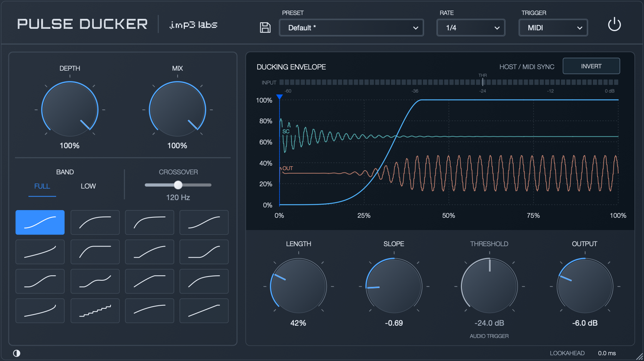Click the contrast theme icon at bottom left

[x=17, y=353]
